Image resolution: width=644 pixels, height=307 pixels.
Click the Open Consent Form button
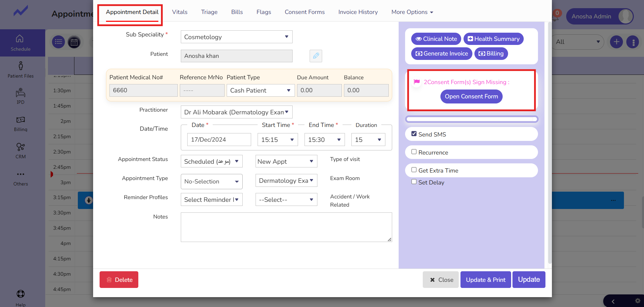(471, 97)
